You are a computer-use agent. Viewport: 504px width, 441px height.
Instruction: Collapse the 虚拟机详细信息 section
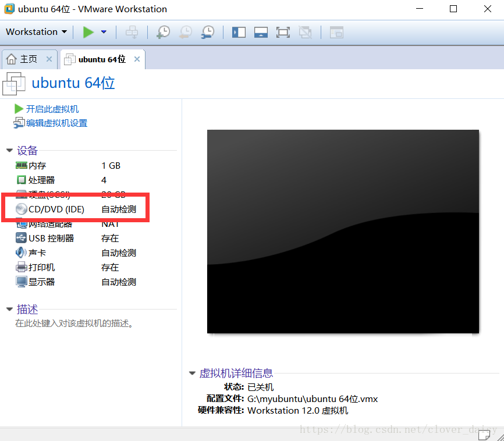tap(192, 373)
